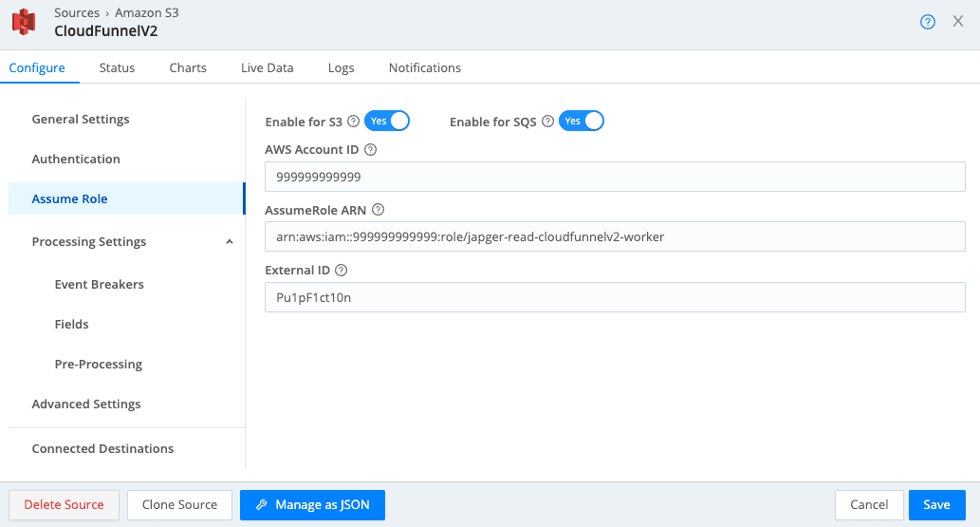The width and height of the screenshot is (980, 527).
Task: Switch to the Live Data tab
Action: pos(267,67)
